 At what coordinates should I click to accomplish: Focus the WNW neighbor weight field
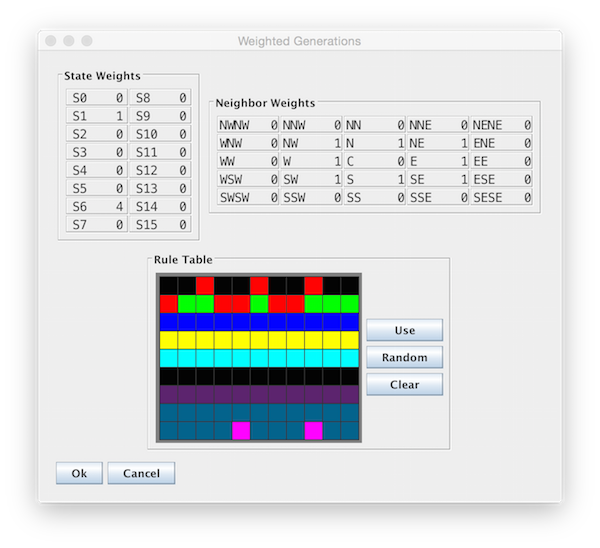click(x=248, y=143)
